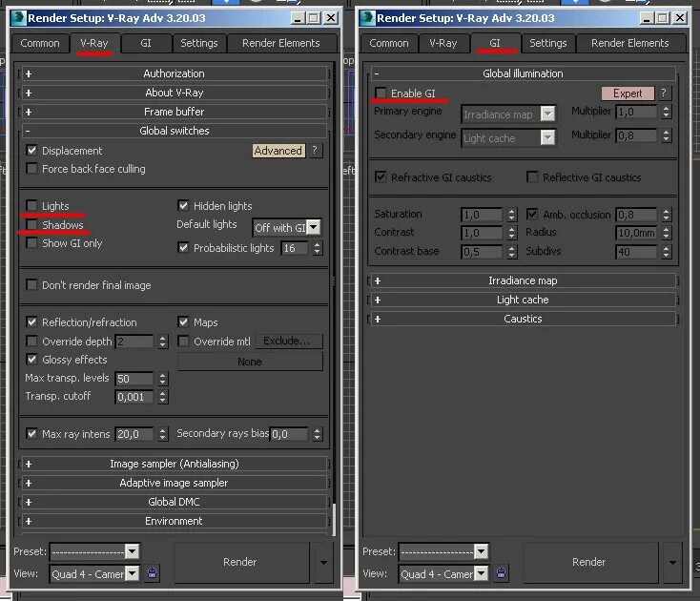
Task: Open Render Elements tab in left window
Action: point(281,43)
